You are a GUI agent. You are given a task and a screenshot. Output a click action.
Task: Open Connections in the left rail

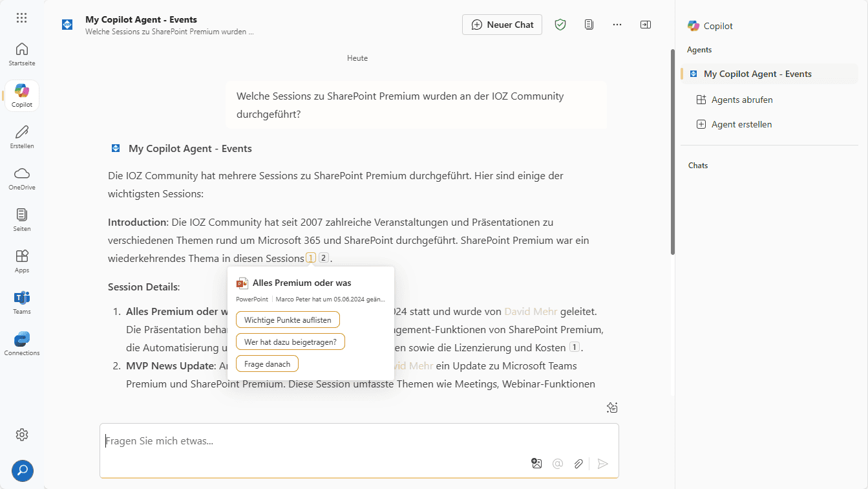22,344
